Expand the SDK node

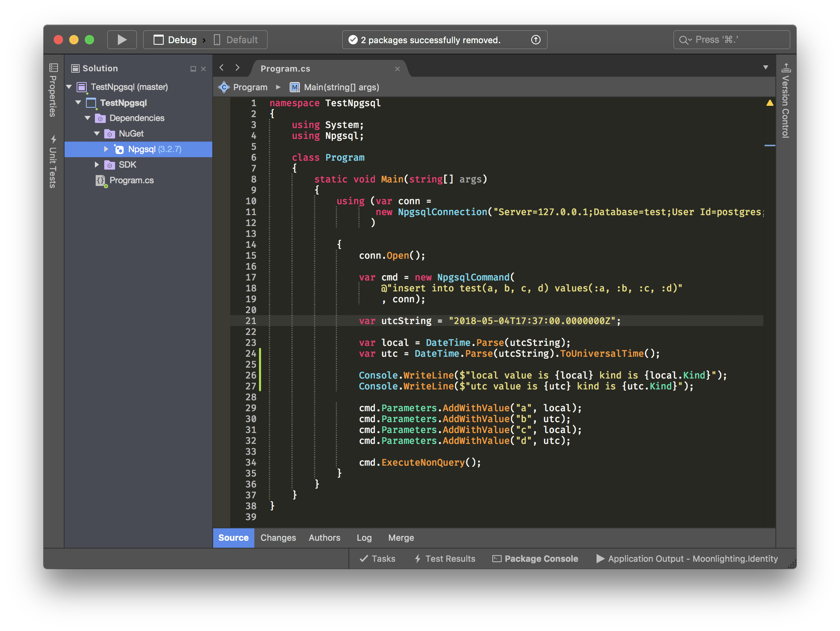tap(97, 165)
